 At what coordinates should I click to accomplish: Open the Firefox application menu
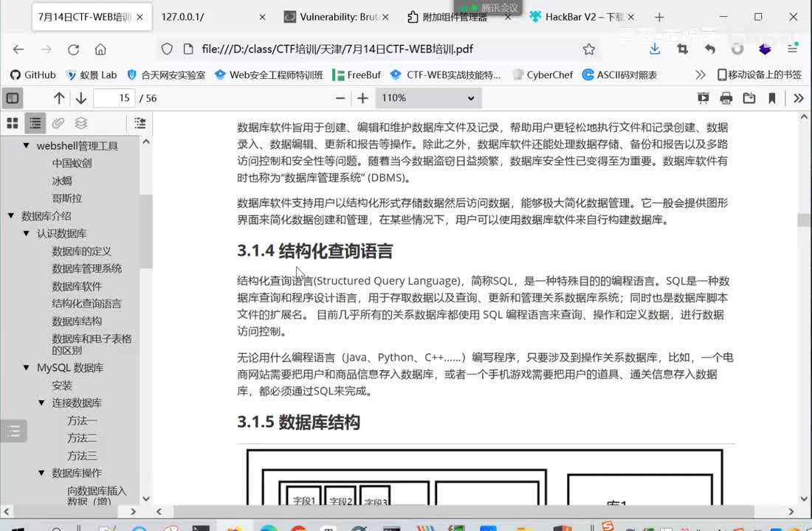coord(792,49)
